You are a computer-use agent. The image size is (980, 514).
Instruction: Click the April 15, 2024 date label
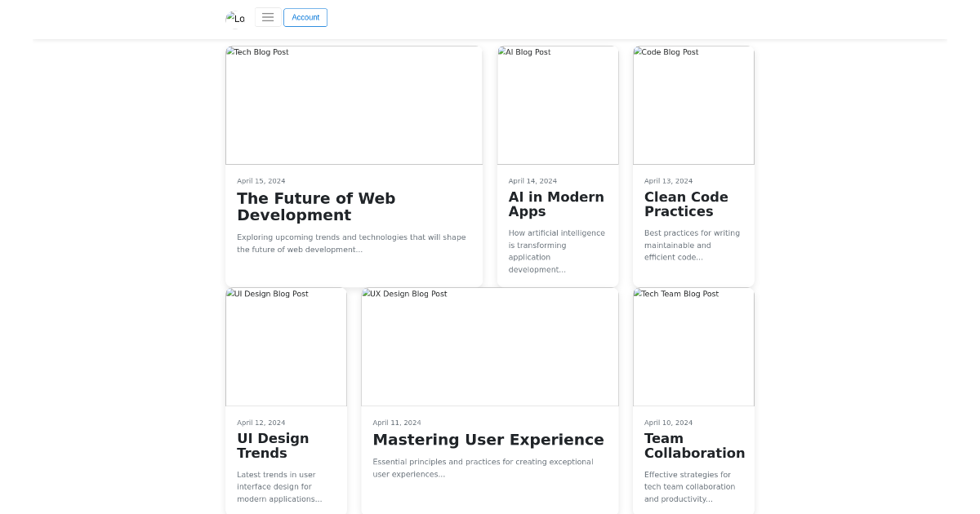[261, 180]
